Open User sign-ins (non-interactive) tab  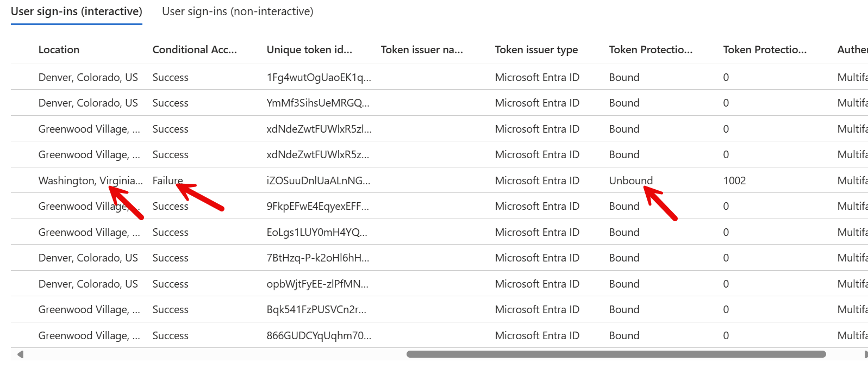click(x=238, y=11)
